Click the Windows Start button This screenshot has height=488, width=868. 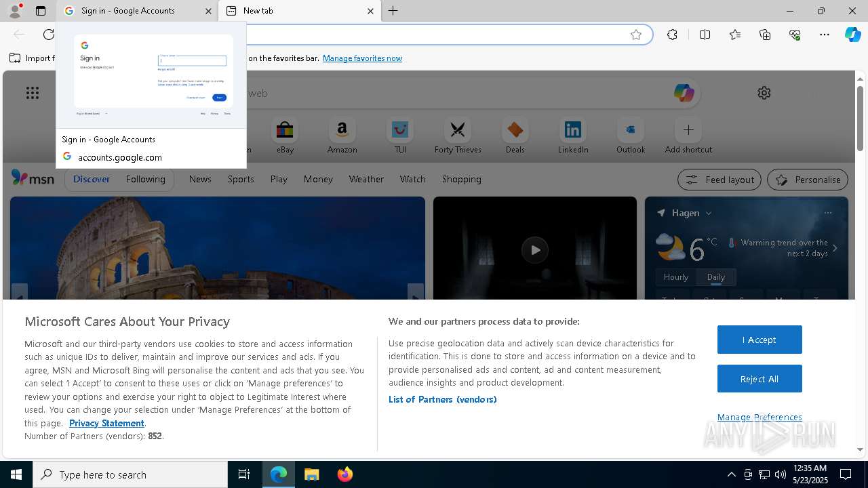16,474
